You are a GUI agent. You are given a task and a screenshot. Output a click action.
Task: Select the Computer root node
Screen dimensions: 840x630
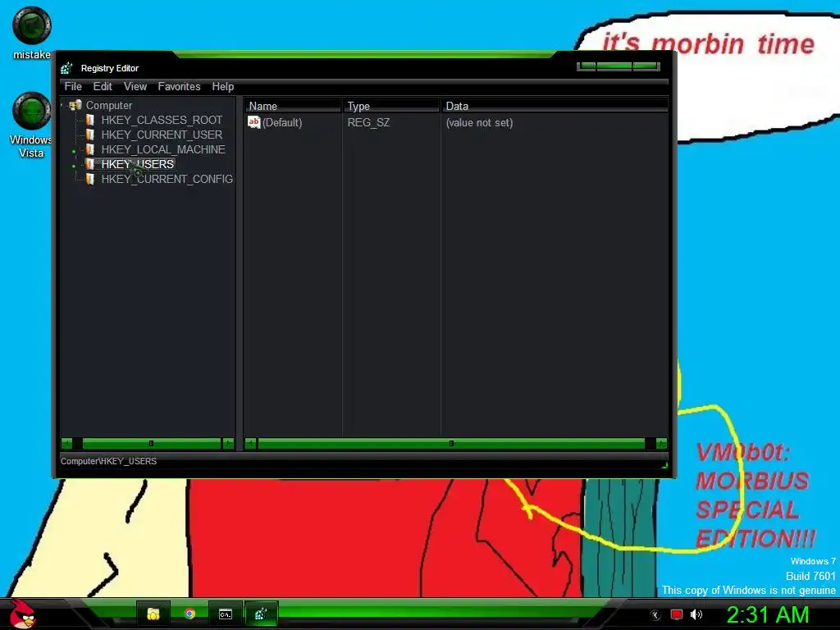pyautogui.click(x=109, y=105)
